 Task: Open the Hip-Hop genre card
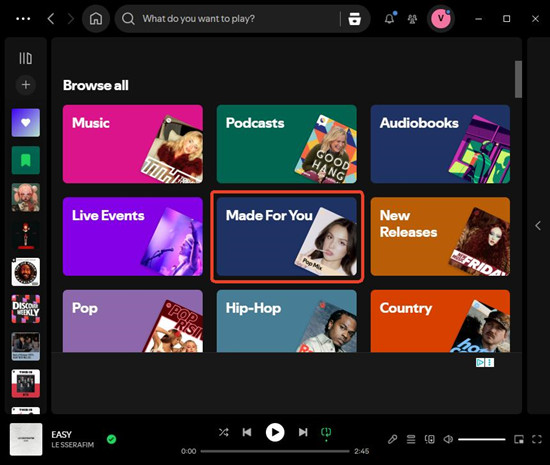pyautogui.click(x=287, y=321)
